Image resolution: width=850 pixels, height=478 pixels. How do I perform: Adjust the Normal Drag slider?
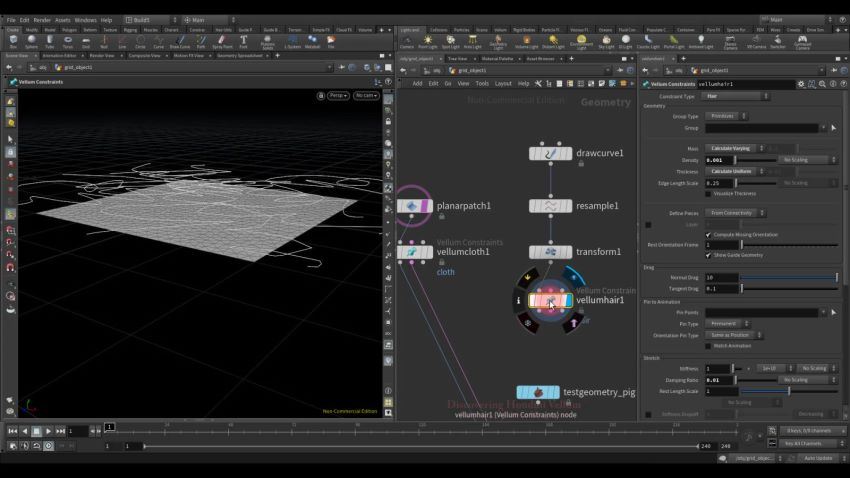click(x=789, y=277)
